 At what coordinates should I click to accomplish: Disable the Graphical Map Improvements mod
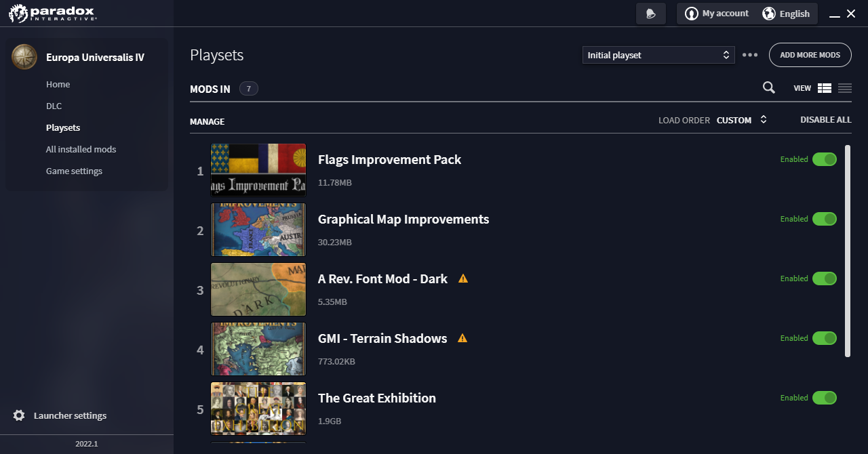click(825, 219)
